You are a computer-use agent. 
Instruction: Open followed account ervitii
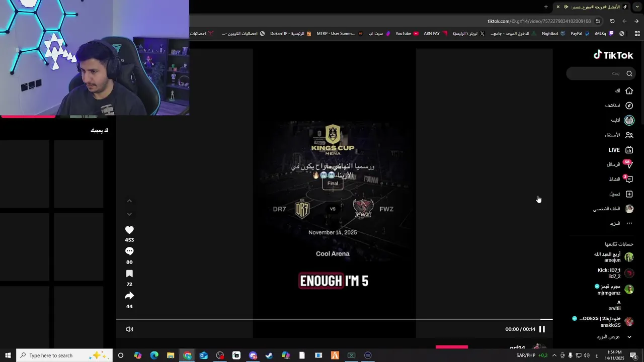pos(614,306)
